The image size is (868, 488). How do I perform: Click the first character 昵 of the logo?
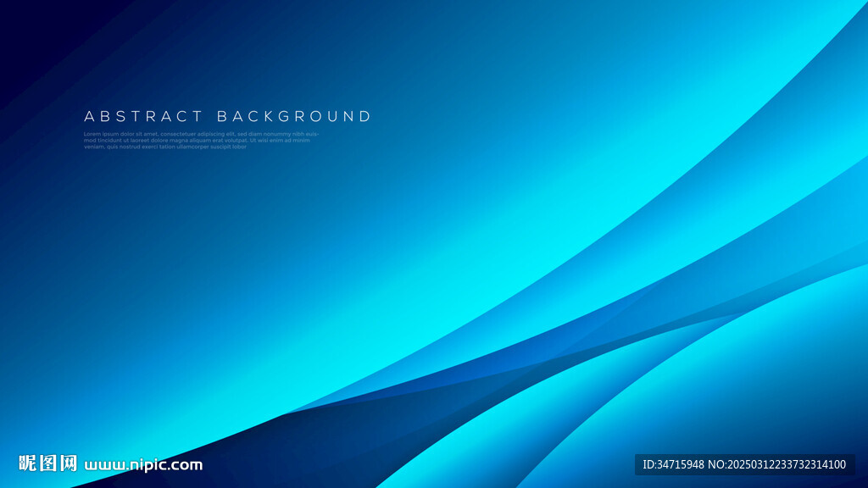tap(28, 463)
